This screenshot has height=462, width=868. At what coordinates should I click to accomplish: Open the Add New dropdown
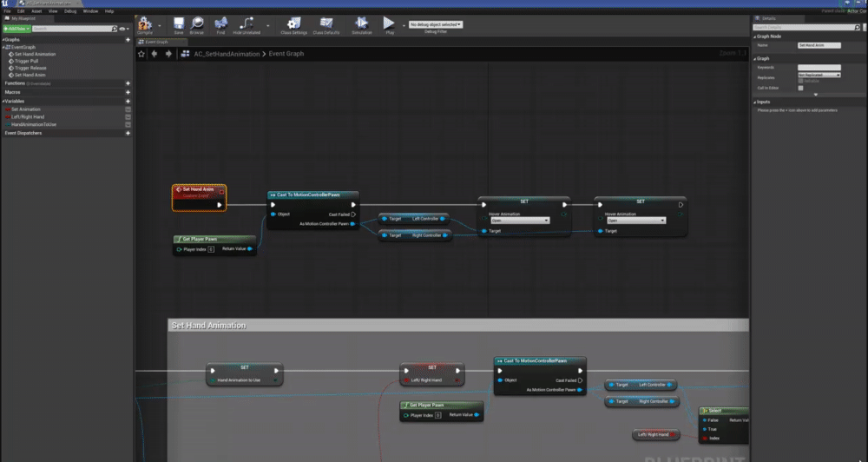[x=16, y=29]
